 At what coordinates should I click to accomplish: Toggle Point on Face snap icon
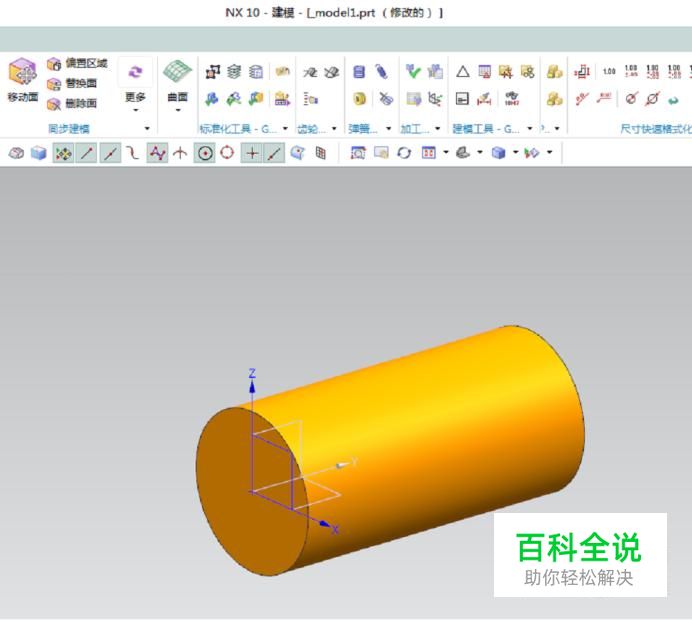pos(298,153)
